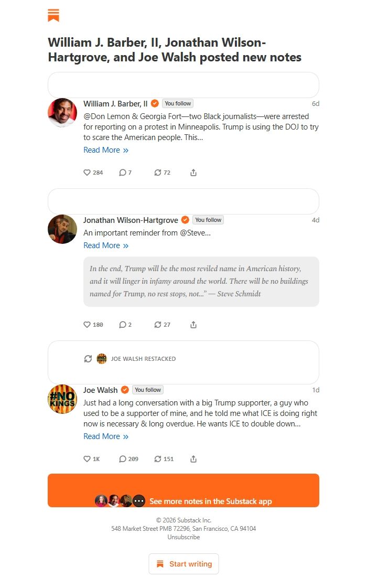
Task: Like William J. Barber's note with the heart icon
Action: (87, 172)
